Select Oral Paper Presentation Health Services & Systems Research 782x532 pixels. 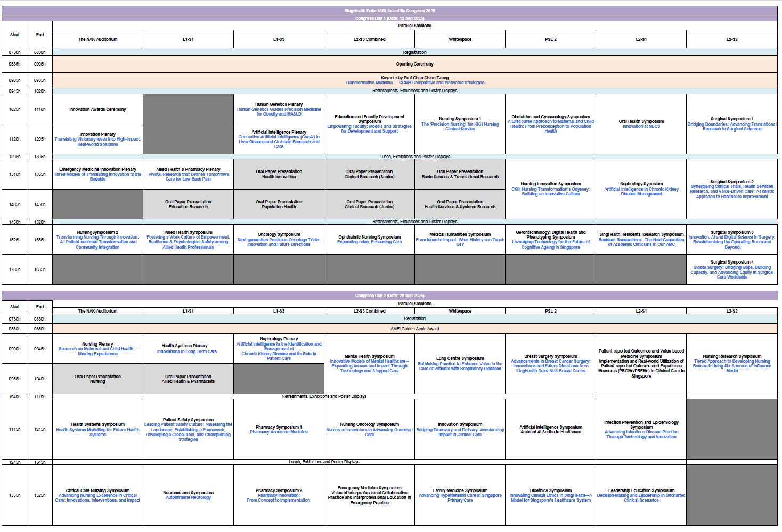[460, 204]
